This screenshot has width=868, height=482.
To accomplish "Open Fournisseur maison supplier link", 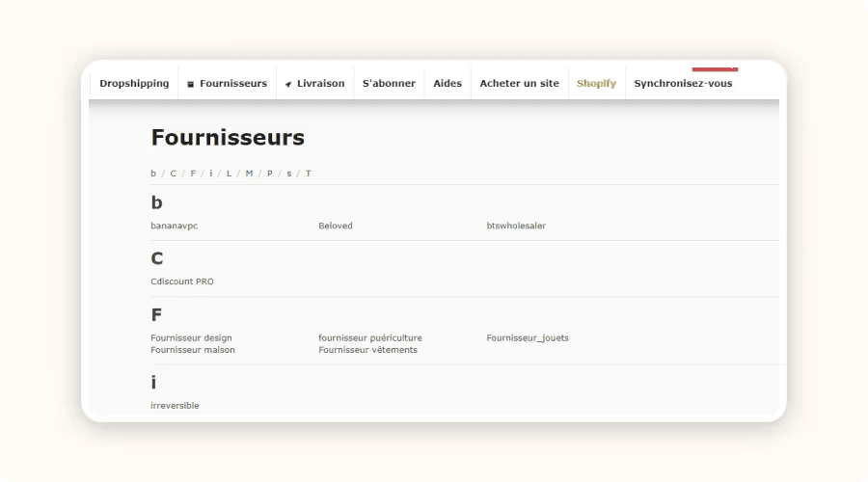I will [193, 350].
